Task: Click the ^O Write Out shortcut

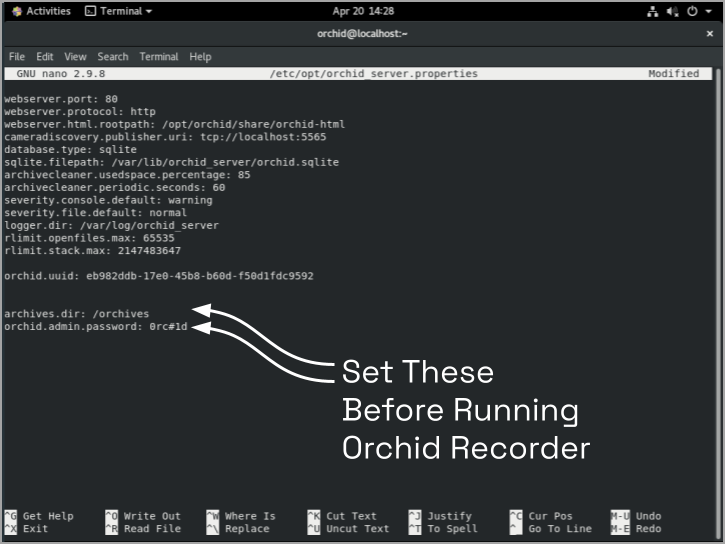Action: 143,516
